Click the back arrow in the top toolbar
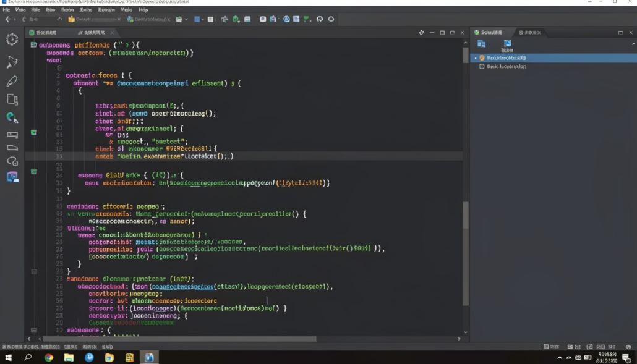The height and width of the screenshot is (364, 637). point(8,19)
